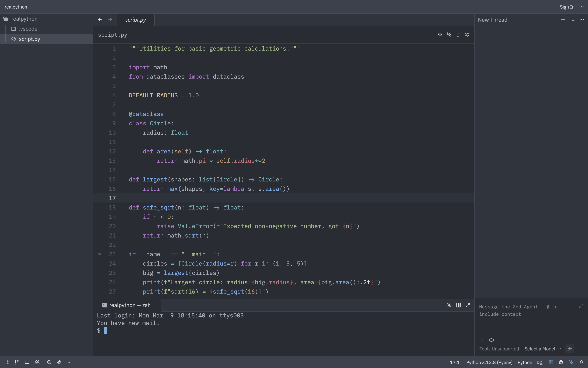Run the __main__ block on line 23
This screenshot has height=368, width=588.
(100, 254)
